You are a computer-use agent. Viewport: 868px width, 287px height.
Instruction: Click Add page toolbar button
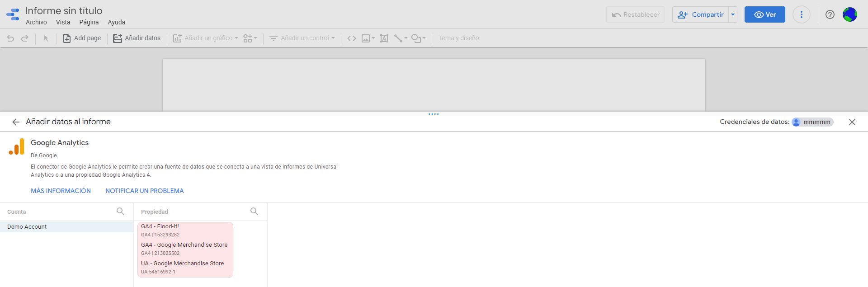[82, 38]
